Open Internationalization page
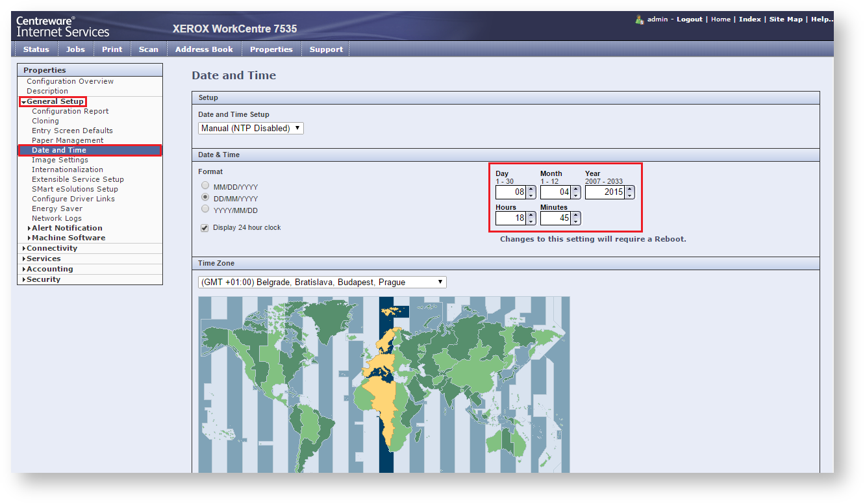Screen dimensions: 865x504 coord(68,170)
